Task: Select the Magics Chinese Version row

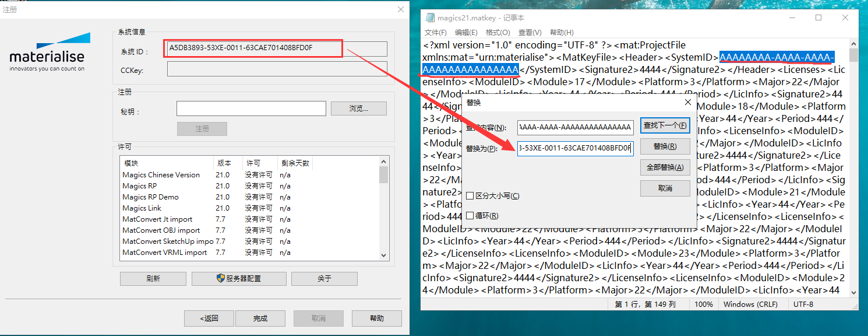Action: pos(250,175)
